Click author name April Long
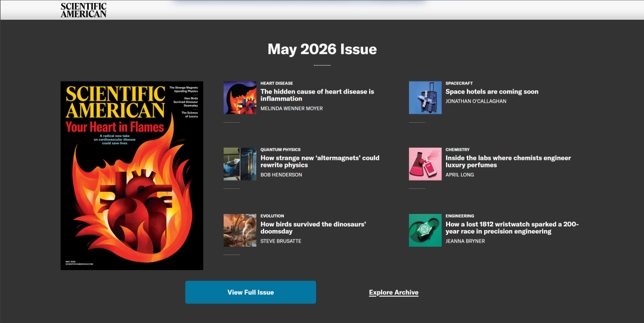The height and width of the screenshot is (323, 644). [x=460, y=175]
